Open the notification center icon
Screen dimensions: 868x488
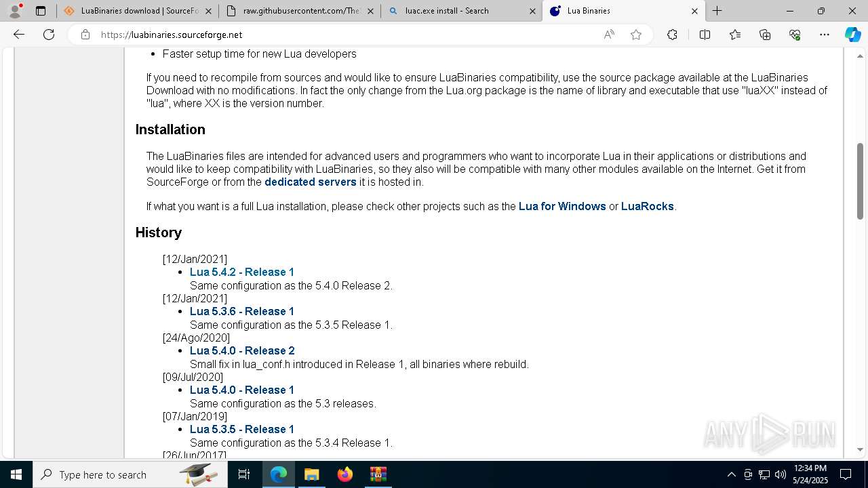click(x=846, y=474)
